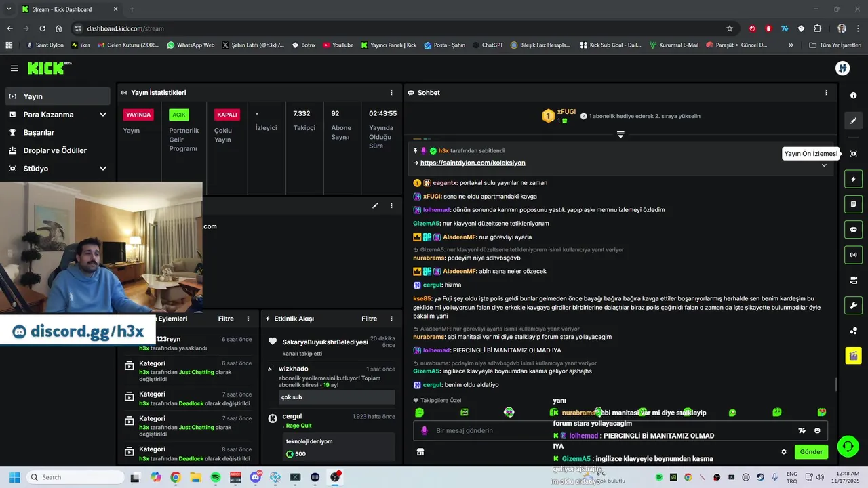This screenshot has width=868, height=488.
Task: Open Filtre in Etkinlik Akışı panel
Action: 369,319
